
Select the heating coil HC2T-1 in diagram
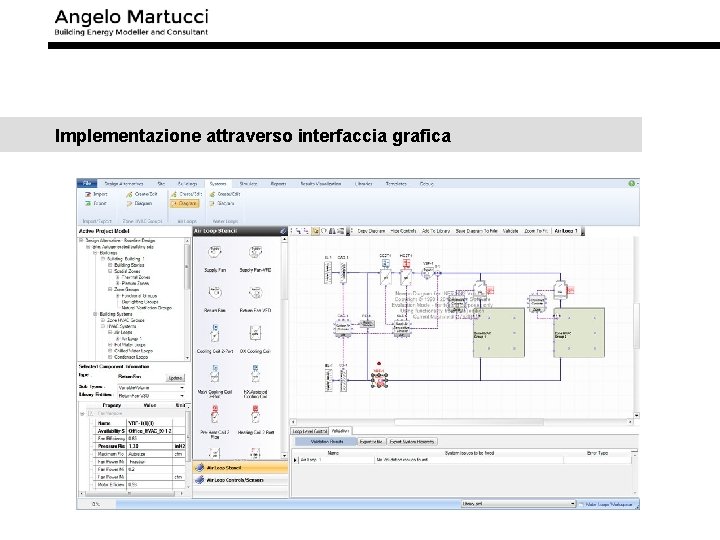pyautogui.click(x=405, y=275)
